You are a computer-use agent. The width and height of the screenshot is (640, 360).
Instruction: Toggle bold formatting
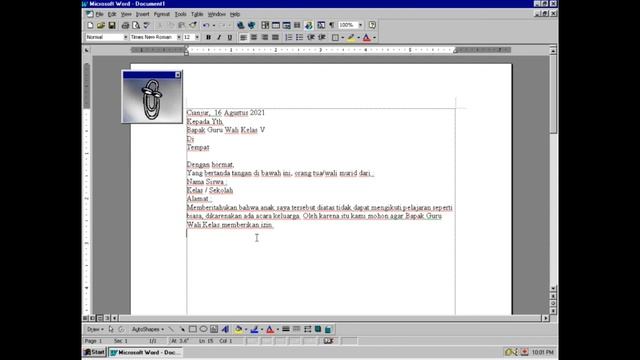[208, 38]
